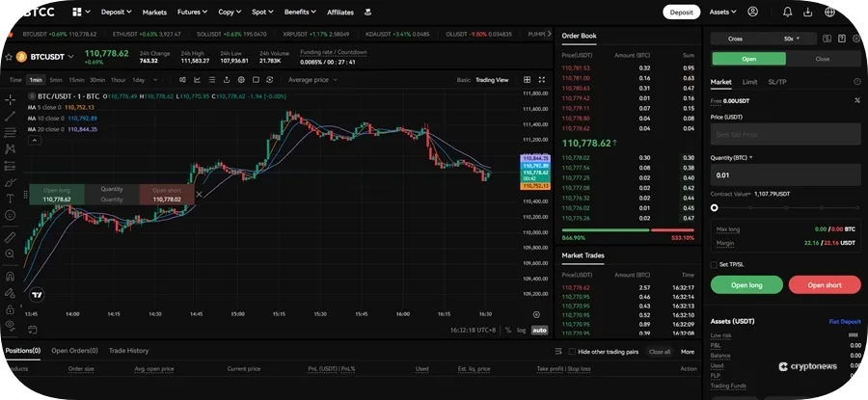This screenshot has height=400, width=868.
Task: Open the Average price dropdown
Action: 312,80
